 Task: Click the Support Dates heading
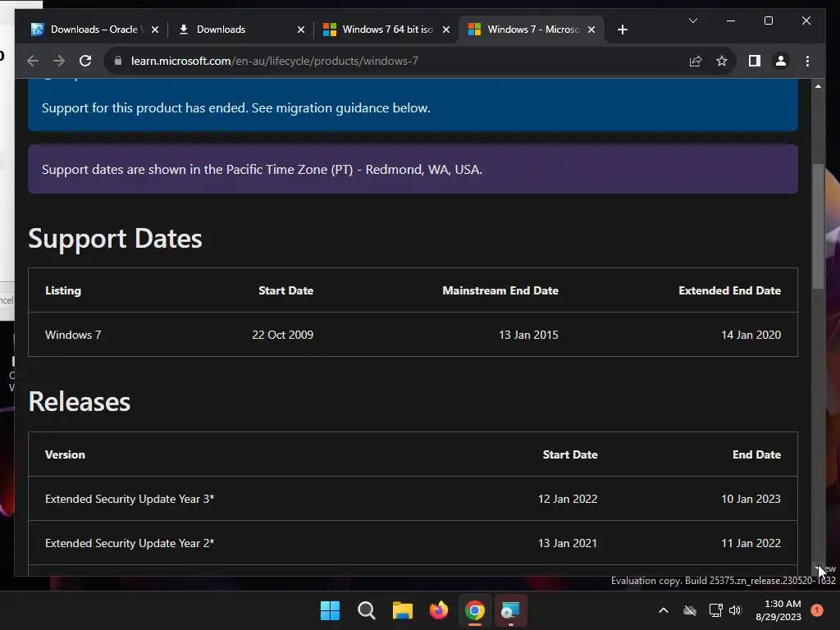(115, 239)
